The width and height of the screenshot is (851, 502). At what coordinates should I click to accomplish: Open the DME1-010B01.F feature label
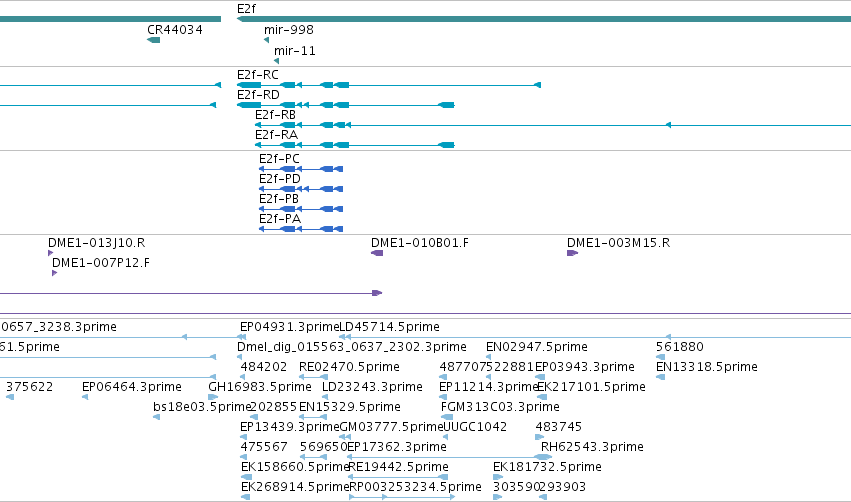coord(420,243)
